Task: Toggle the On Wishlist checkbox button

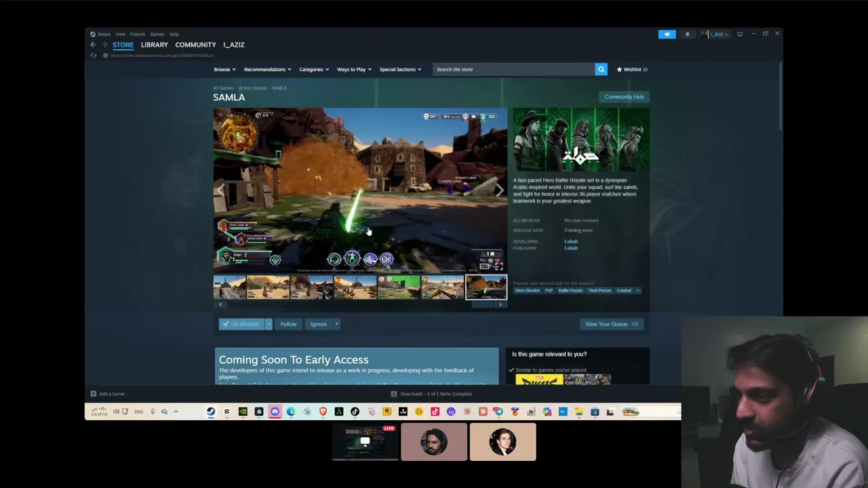Action: click(x=241, y=324)
